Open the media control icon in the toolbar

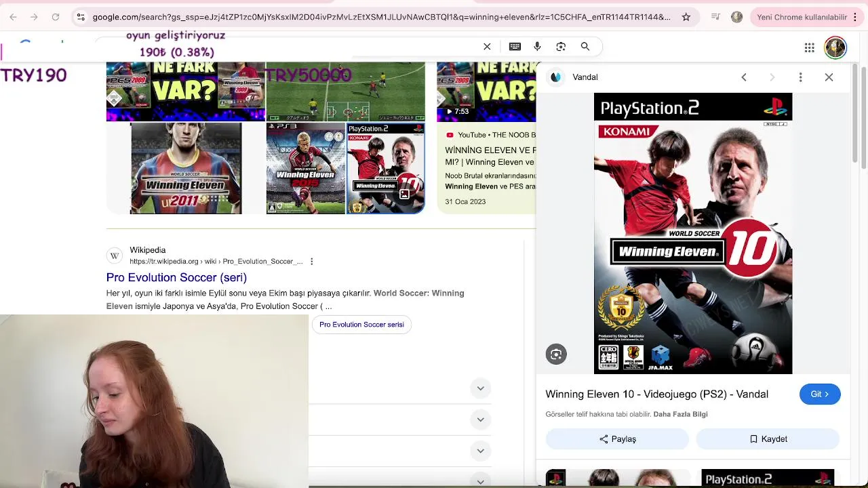[x=715, y=17]
